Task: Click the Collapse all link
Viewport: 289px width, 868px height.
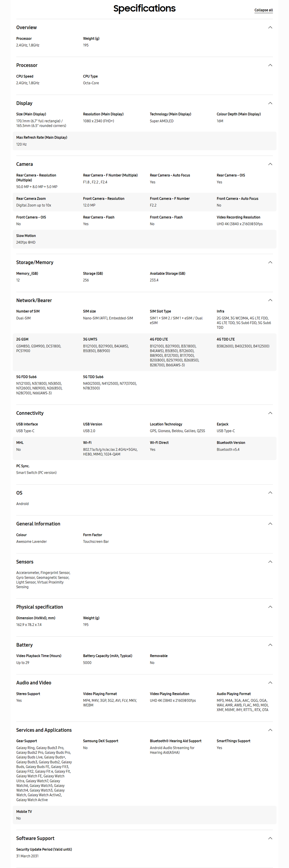Action: click(x=264, y=10)
